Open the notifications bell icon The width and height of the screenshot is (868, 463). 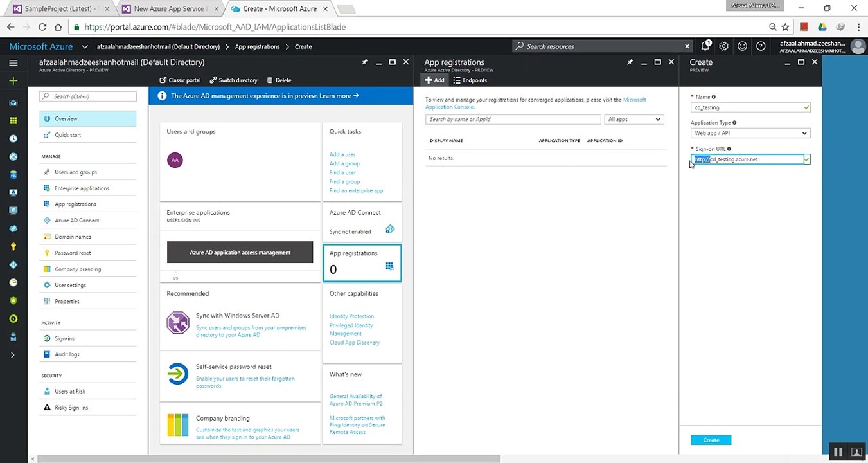pos(705,46)
